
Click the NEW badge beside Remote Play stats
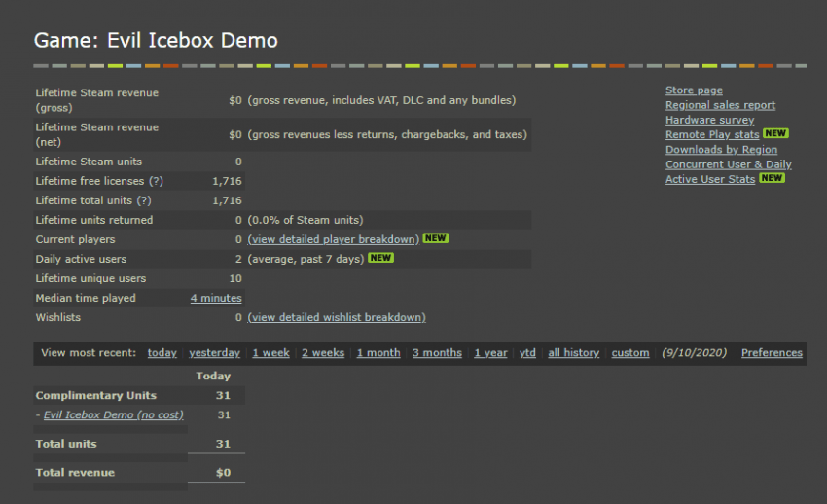pyautogui.click(x=775, y=133)
